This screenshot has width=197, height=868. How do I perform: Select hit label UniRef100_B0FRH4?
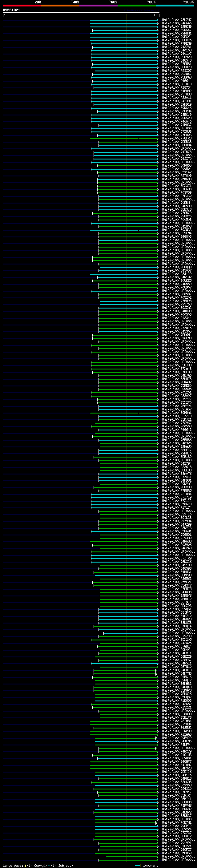[x=177, y=111]
